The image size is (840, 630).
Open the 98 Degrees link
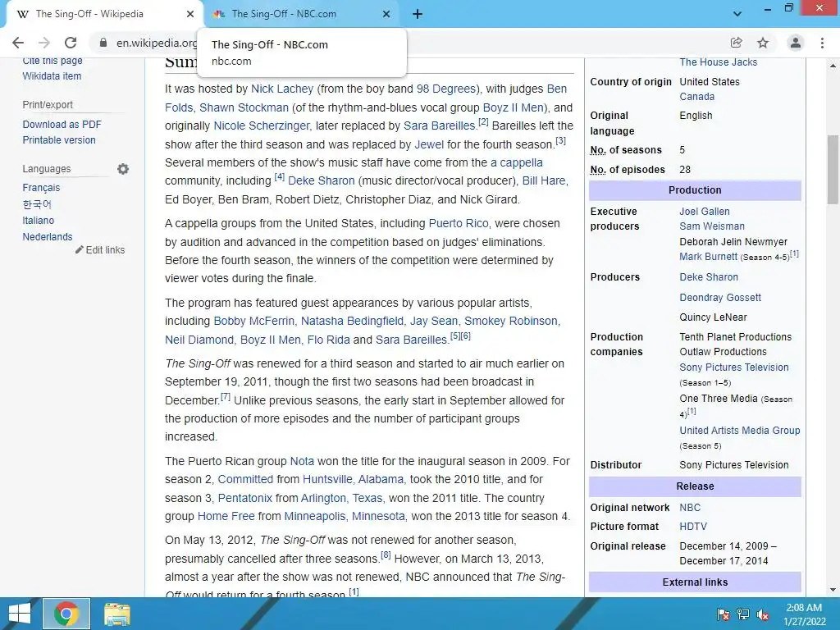click(445, 89)
